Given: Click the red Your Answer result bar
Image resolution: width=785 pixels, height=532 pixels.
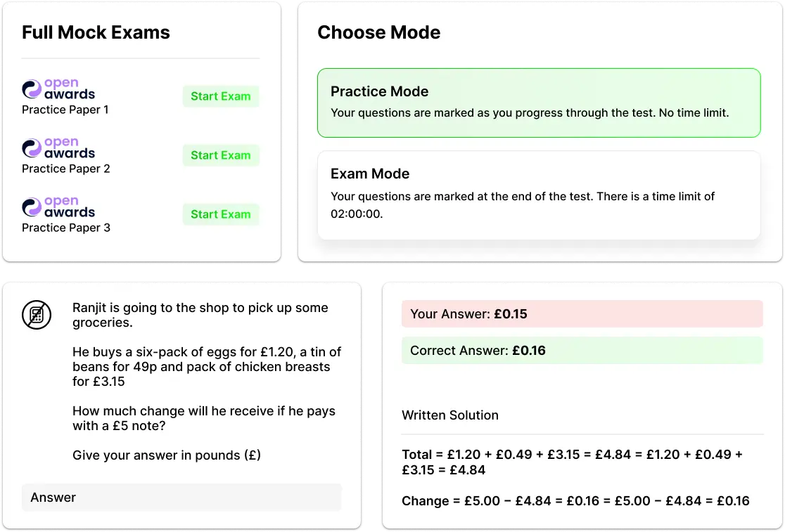Looking at the screenshot, I should [x=582, y=314].
